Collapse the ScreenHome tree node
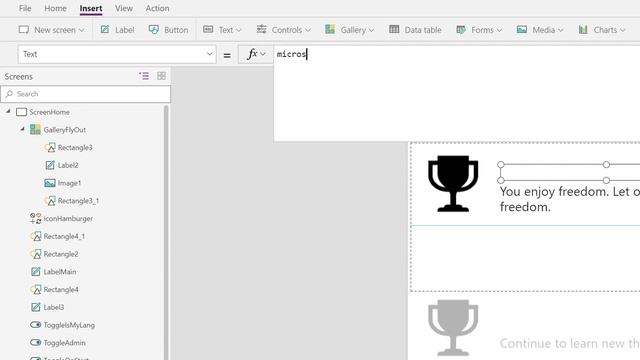Image resolution: width=640 pixels, height=360 pixels. tap(8, 111)
